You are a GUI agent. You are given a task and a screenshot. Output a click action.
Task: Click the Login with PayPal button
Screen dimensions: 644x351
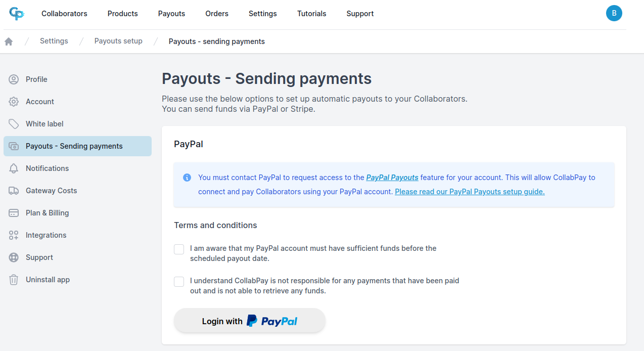(x=249, y=320)
